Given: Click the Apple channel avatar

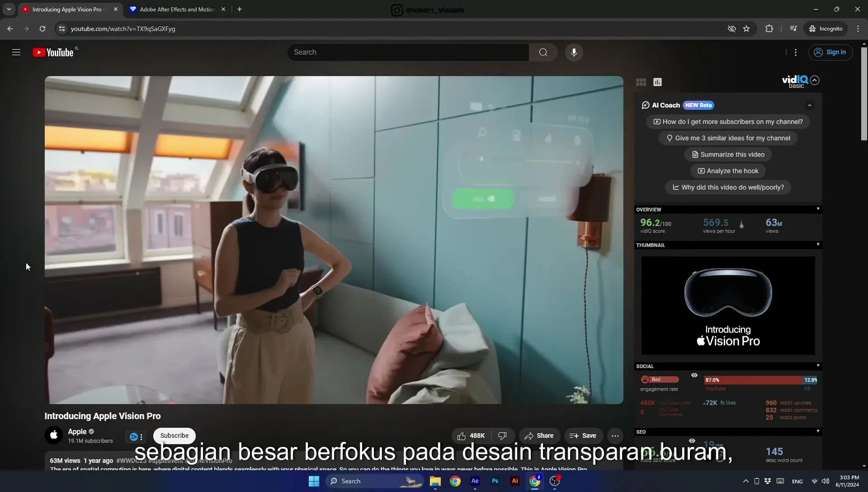Looking at the screenshot, I should click(53, 435).
